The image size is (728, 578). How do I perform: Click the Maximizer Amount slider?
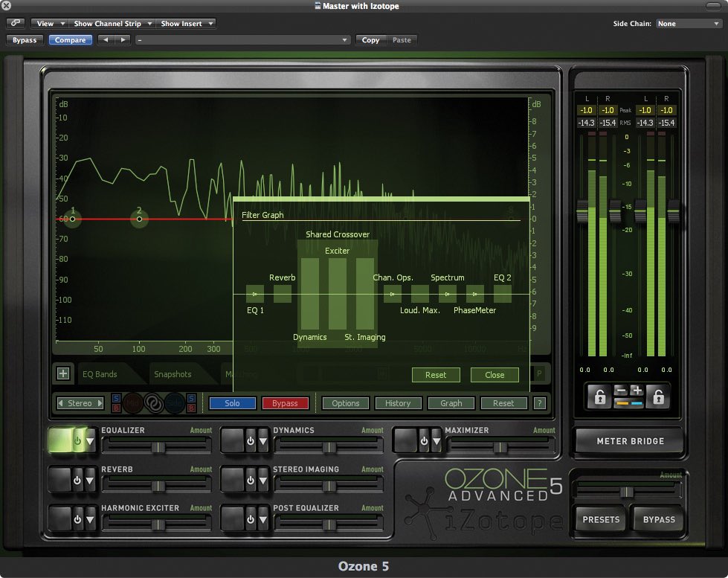point(500,447)
